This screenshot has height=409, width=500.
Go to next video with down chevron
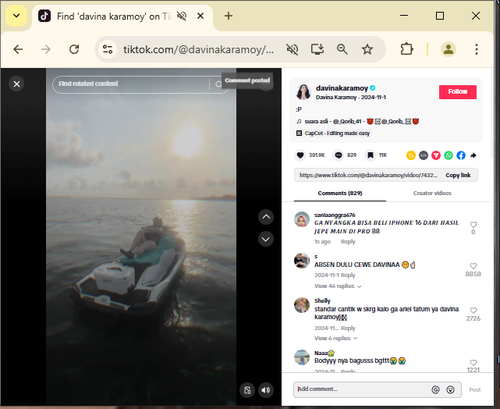point(266,239)
